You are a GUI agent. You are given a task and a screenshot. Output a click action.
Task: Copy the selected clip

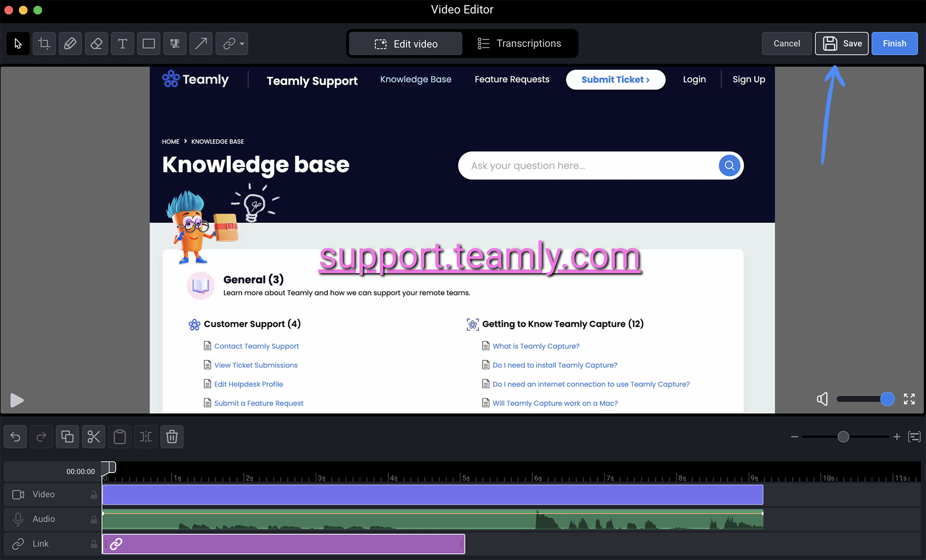(x=68, y=437)
